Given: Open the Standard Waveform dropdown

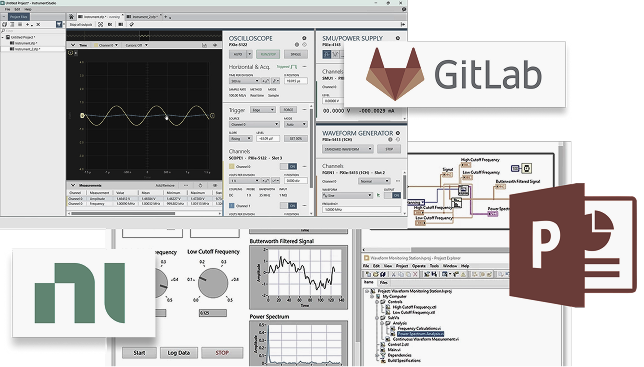Looking at the screenshot, I should [x=348, y=149].
